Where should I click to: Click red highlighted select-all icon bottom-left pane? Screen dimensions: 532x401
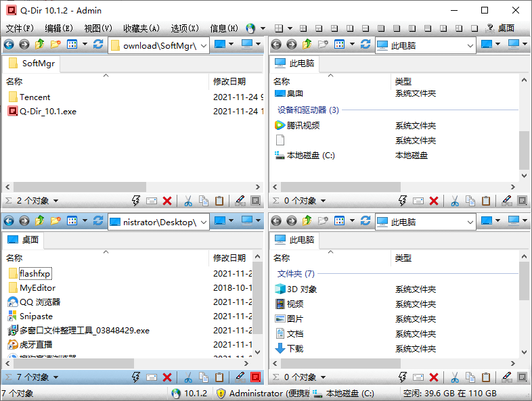(255, 377)
